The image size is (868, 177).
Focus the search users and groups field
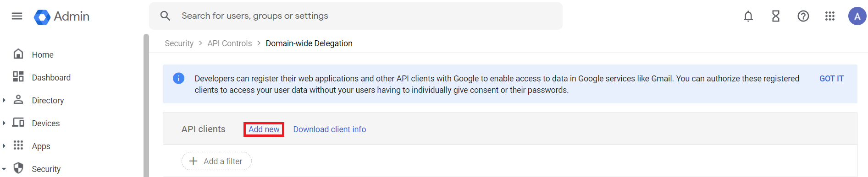(356, 16)
